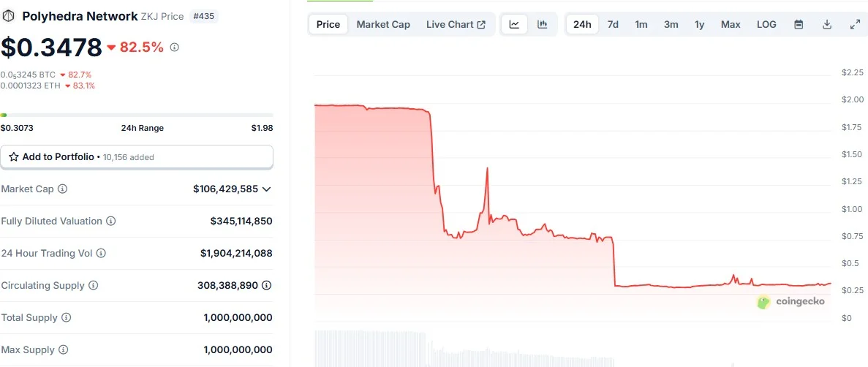This screenshot has height=367, width=868.
Task: Switch to candlestick chart icon
Action: tap(543, 24)
